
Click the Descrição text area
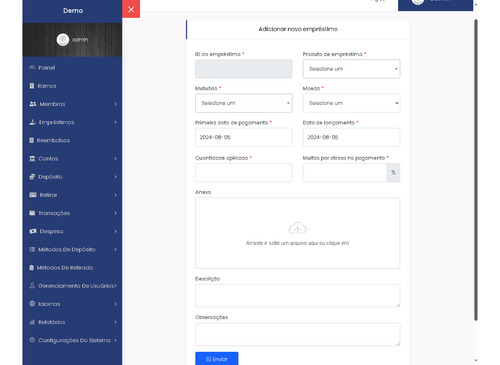[x=297, y=296]
